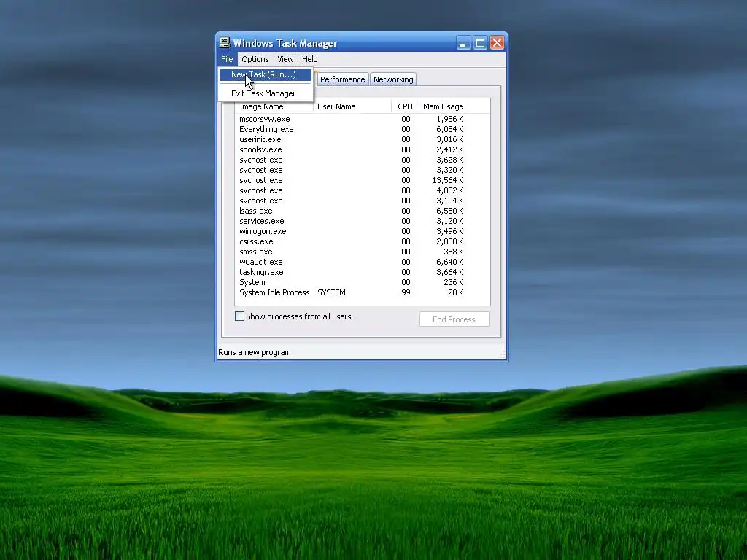Image resolution: width=747 pixels, height=560 pixels.
Task: Click the 388 K memory value
Action: (454, 252)
